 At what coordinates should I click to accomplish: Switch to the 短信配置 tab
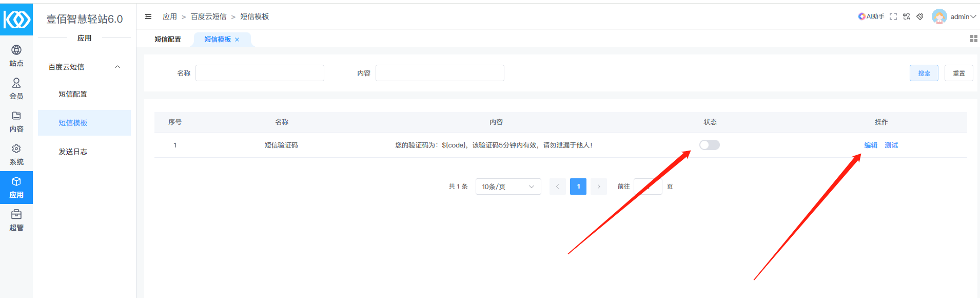[x=168, y=40]
